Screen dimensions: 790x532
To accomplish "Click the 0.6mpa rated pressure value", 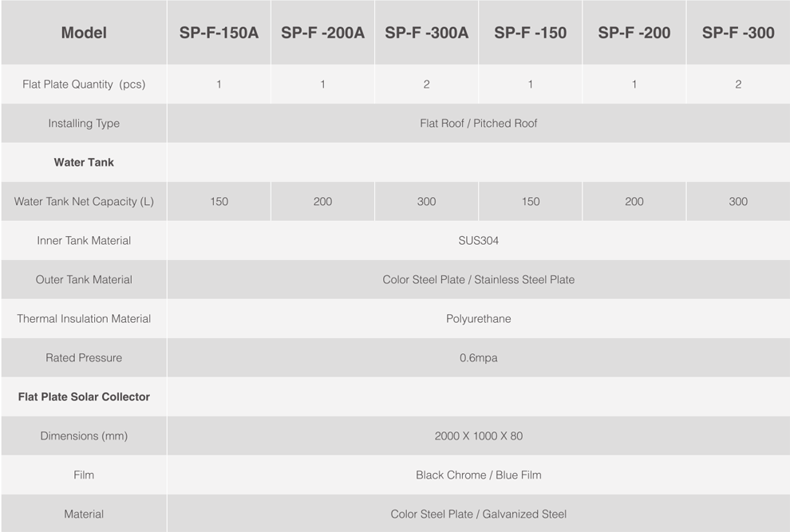I will pyautogui.click(x=478, y=357).
